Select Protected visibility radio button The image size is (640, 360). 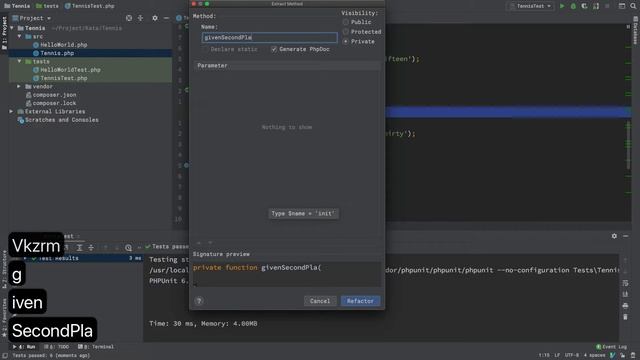pos(346,32)
